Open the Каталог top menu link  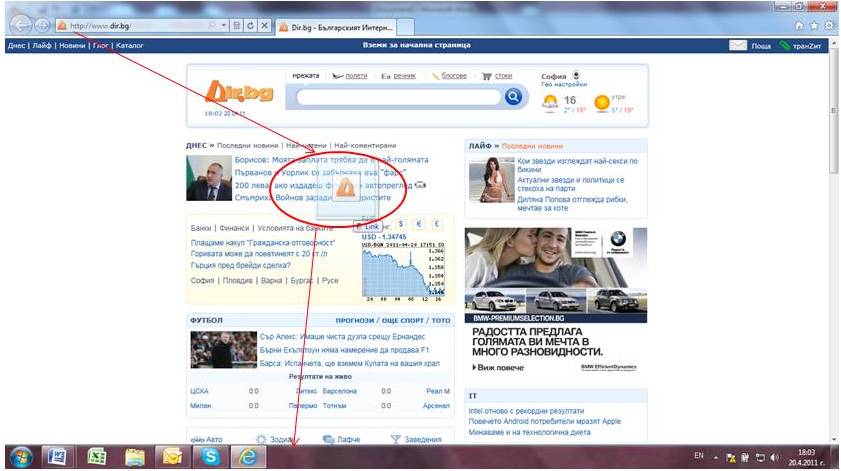tap(130, 46)
